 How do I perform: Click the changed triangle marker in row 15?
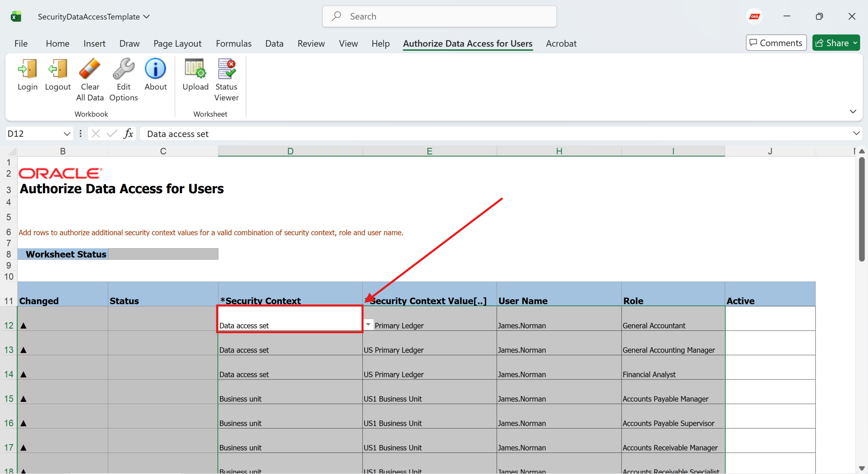(23, 399)
